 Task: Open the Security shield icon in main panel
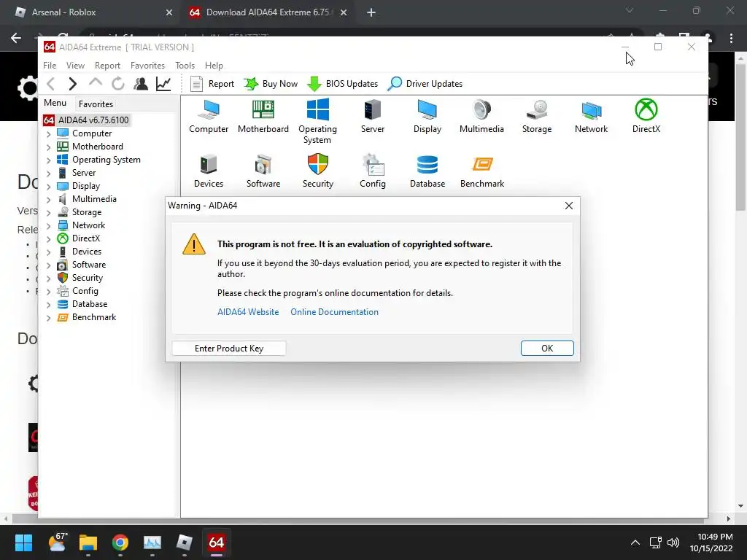point(318,171)
